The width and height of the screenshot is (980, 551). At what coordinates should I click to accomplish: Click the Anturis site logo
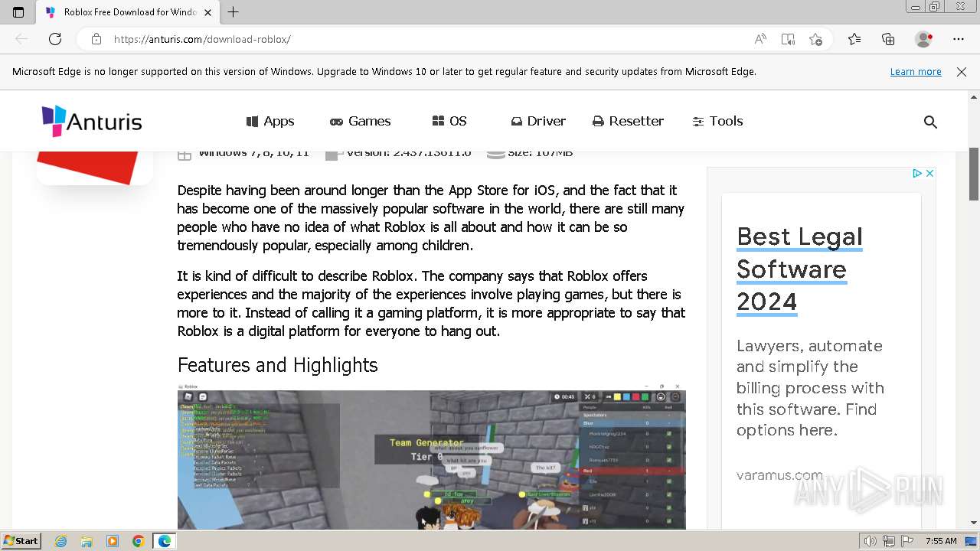point(92,121)
